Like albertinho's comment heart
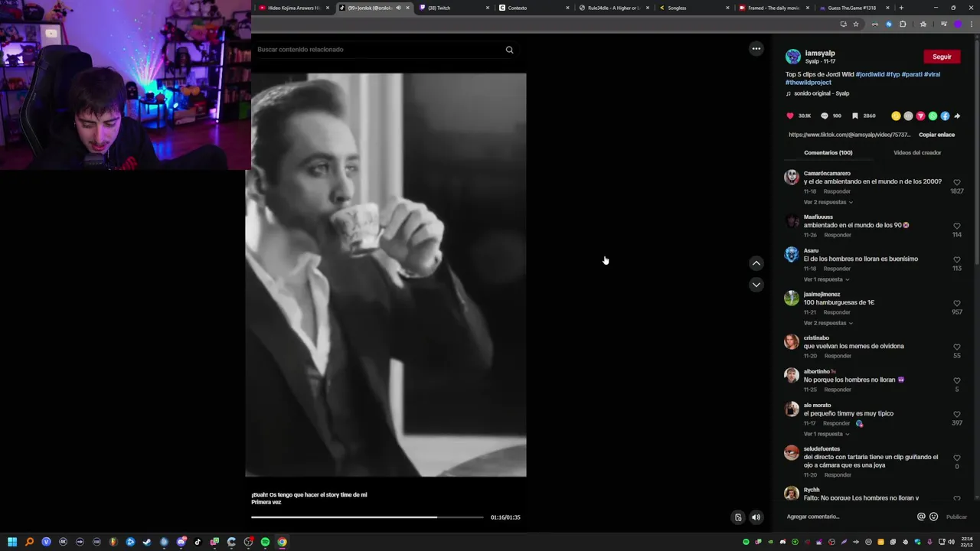This screenshot has height=551, width=980. (x=956, y=381)
